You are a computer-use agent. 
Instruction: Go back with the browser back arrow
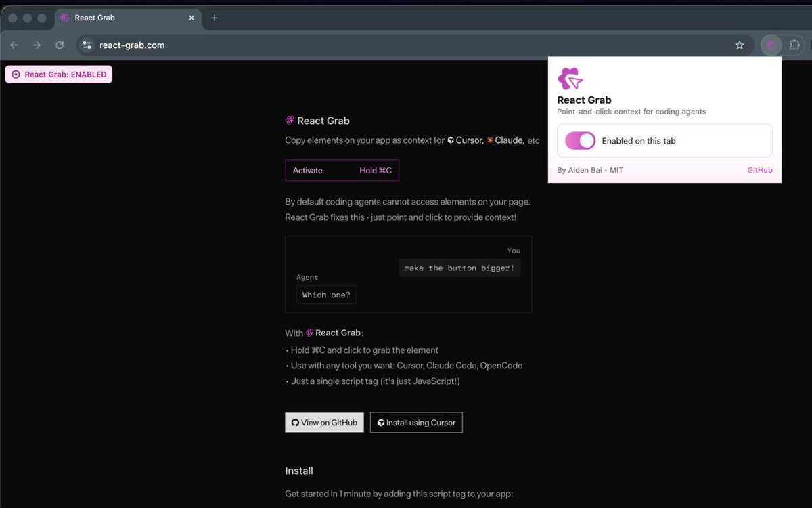tap(14, 45)
